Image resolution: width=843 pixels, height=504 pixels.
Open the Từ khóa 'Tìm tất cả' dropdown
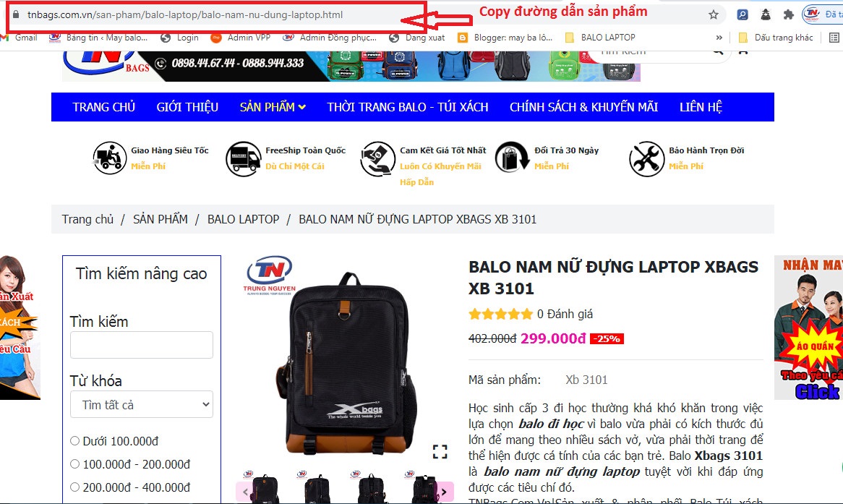[142, 404]
